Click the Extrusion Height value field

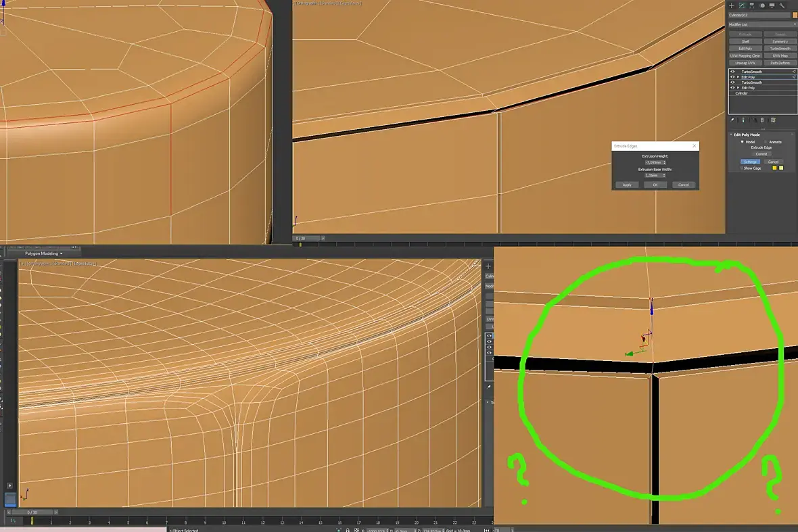click(653, 162)
